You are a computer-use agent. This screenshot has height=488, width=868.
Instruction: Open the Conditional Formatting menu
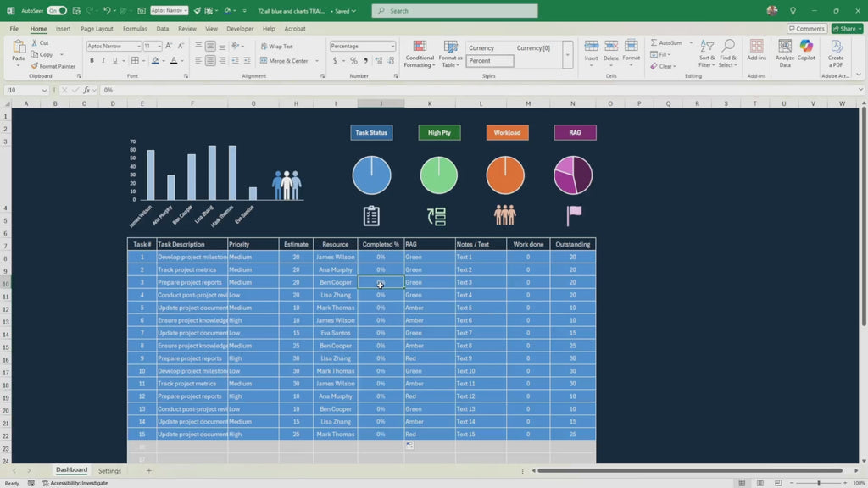419,54
